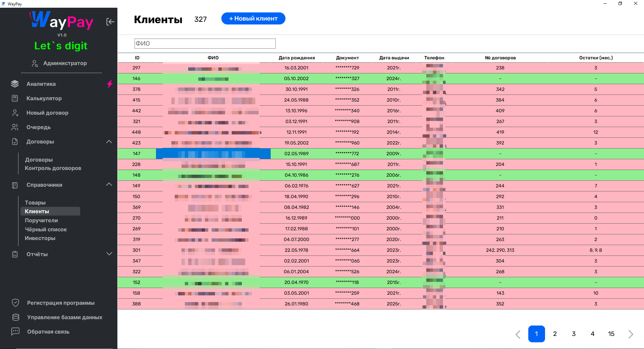This screenshot has width=644, height=349.
Task: Click the Calculator icon
Action: [x=15, y=98]
